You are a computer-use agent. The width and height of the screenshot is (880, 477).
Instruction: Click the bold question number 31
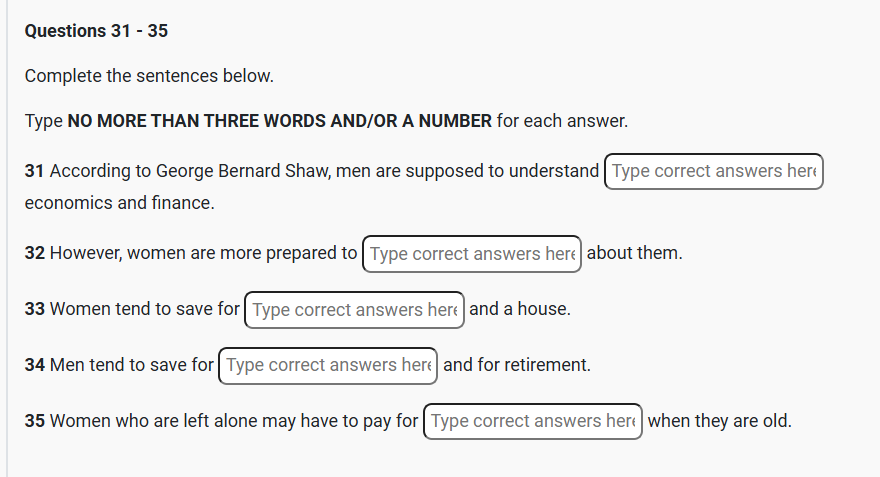pyautogui.click(x=35, y=172)
